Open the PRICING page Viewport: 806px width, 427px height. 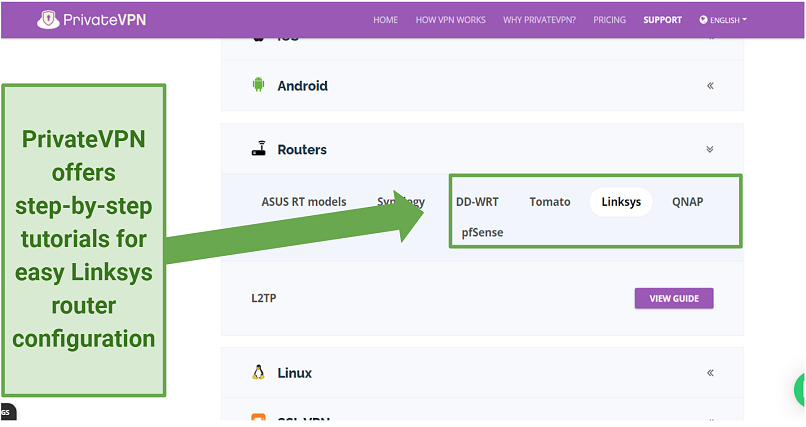point(610,20)
